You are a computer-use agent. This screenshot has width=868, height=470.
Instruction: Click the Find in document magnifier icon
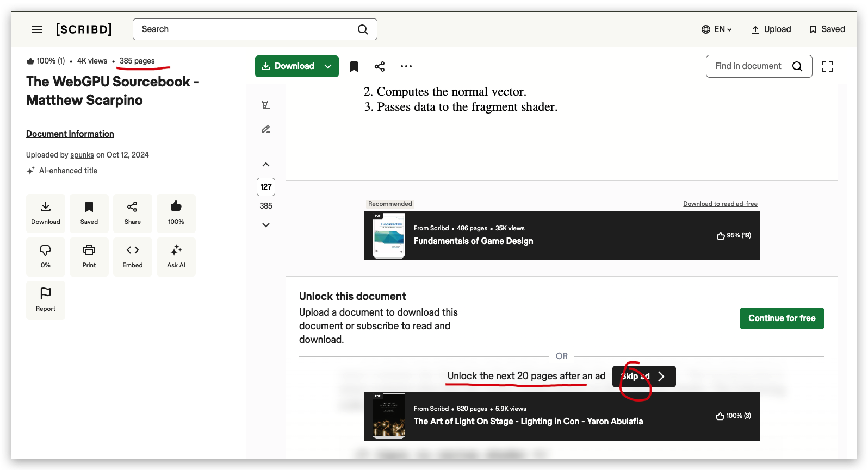click(797, 66)
